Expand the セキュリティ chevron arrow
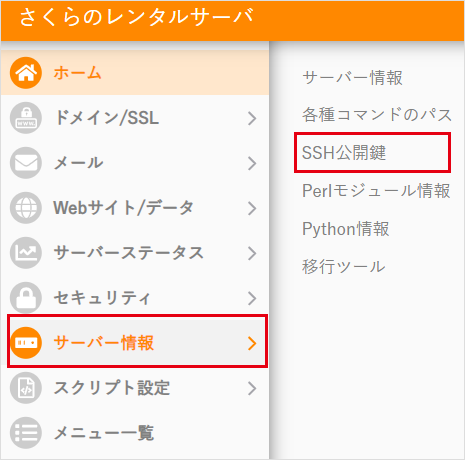Viewport: 465px width, 460px height. (x=252, y=298)
